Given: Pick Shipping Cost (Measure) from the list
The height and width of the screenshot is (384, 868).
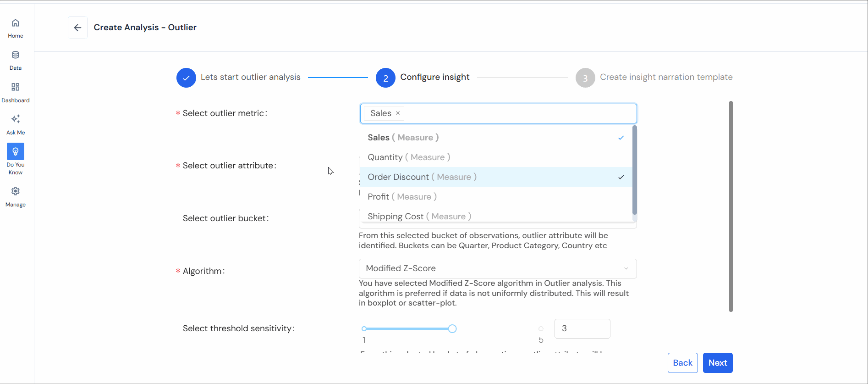Looking at the screenshot, I should 495,216.
